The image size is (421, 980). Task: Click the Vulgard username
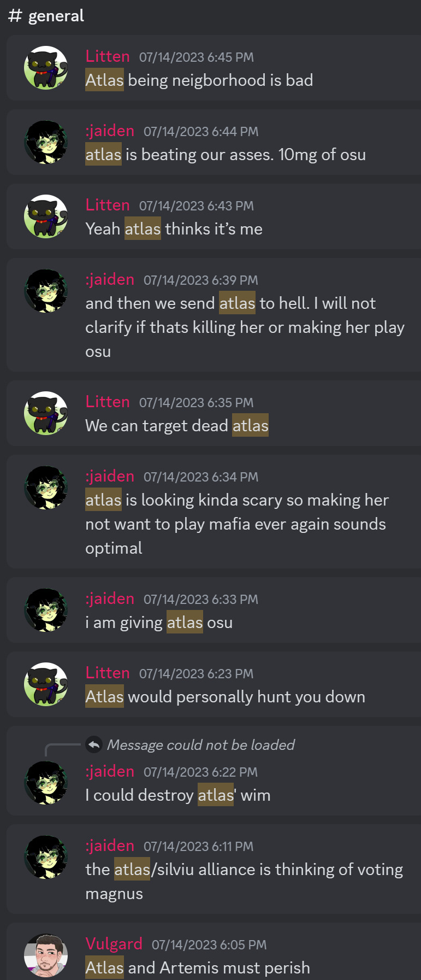(114, 944)
